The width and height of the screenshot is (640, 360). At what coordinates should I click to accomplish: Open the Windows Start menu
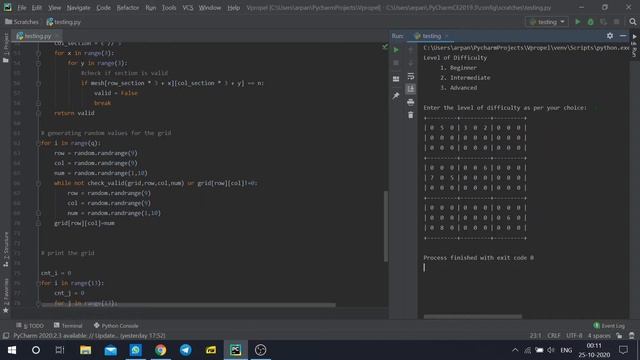(x=12, y=350)
